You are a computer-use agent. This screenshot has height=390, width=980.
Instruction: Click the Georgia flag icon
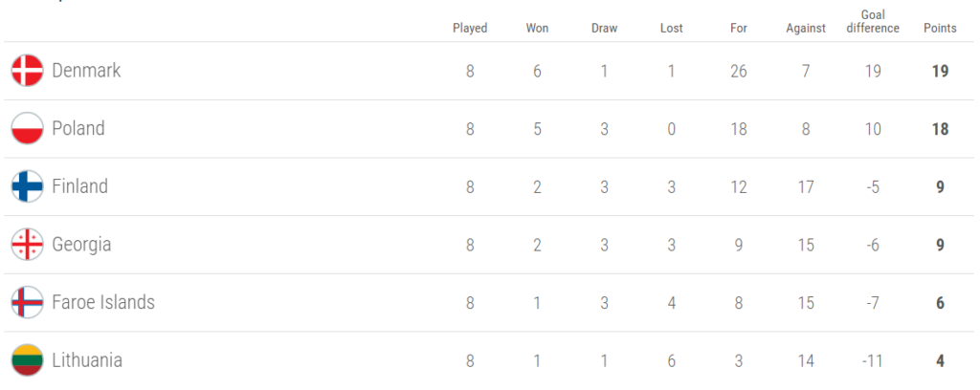[x=27, y=245]
